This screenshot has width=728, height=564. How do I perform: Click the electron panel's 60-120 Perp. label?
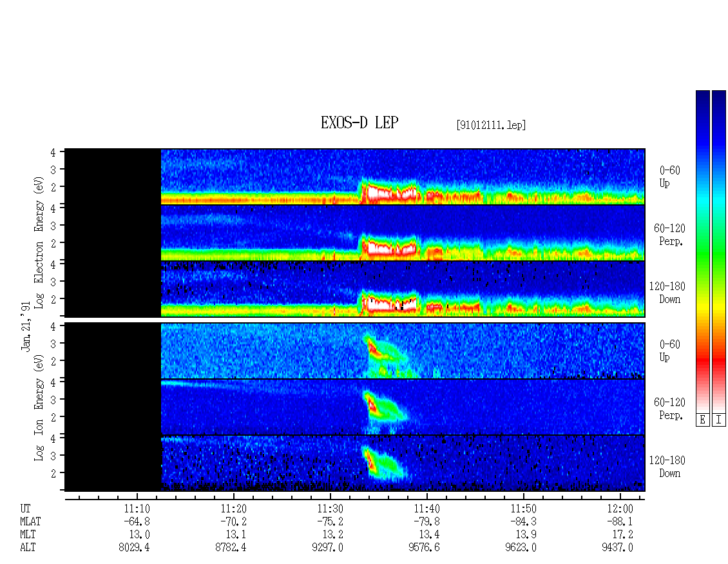669,235
